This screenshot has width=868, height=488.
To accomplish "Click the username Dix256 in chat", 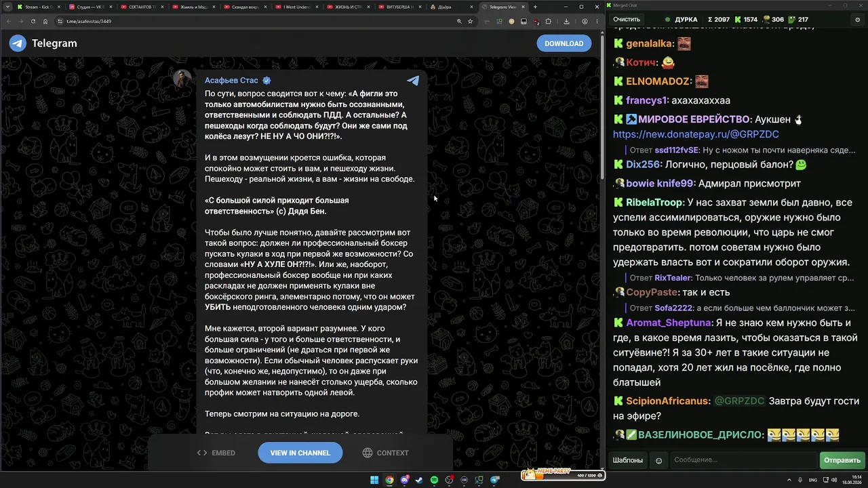I will tap(643, 165).
